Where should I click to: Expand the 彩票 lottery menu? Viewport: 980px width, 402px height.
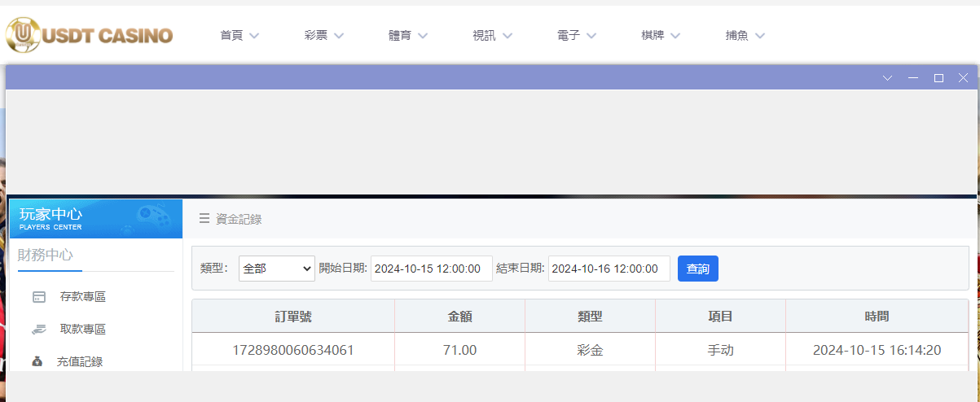323,36
